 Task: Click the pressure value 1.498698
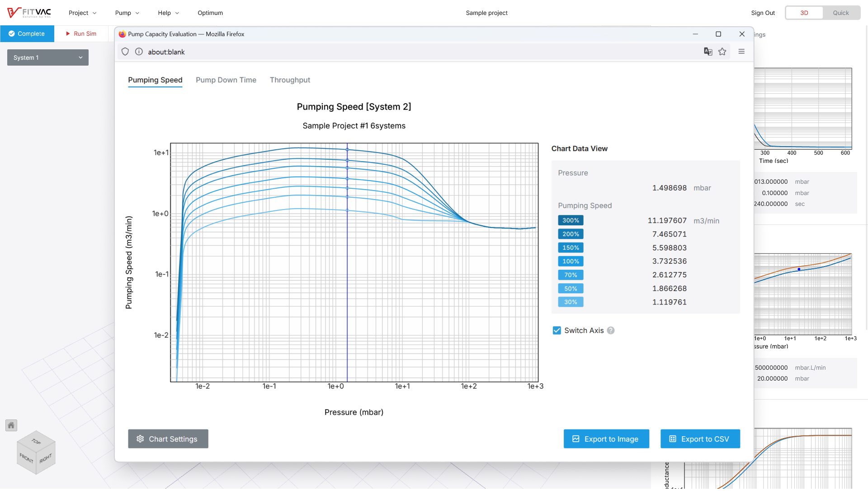tap(669, 188)
